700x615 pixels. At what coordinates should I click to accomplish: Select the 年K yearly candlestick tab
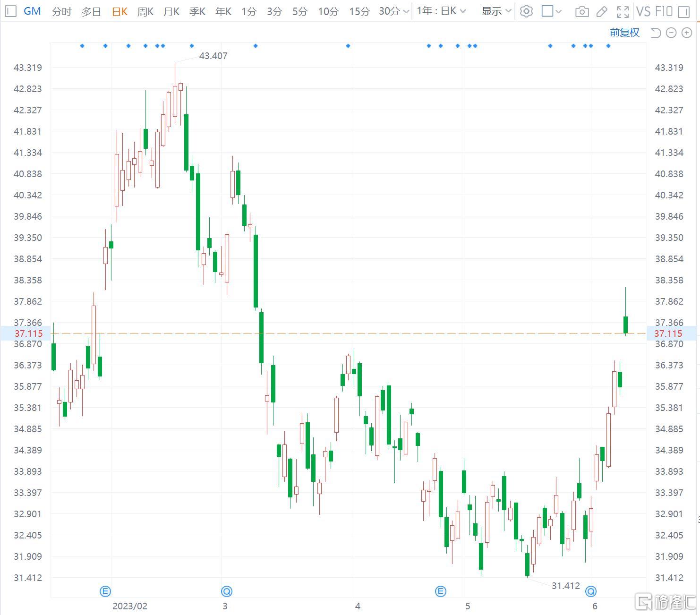pos(223,11)
